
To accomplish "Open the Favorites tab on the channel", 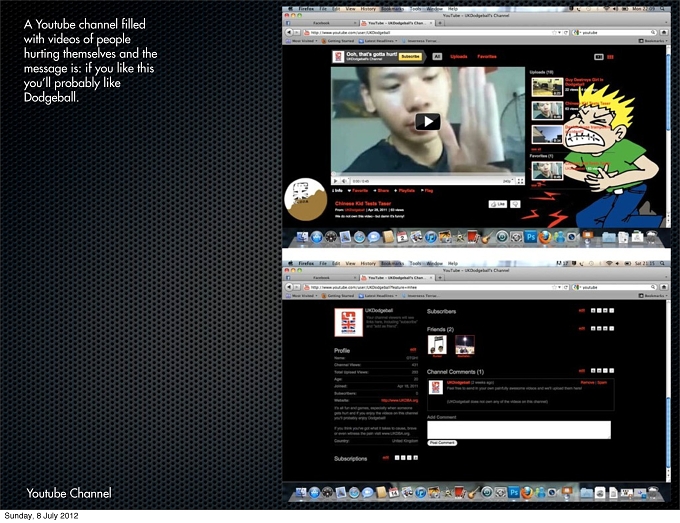I will coord(487,57).
